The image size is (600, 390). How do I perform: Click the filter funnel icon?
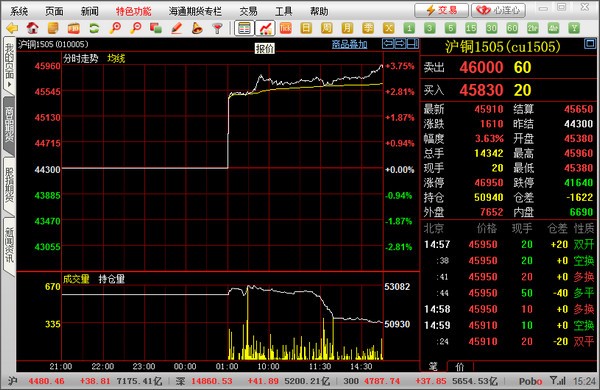(x=217, y=28)
